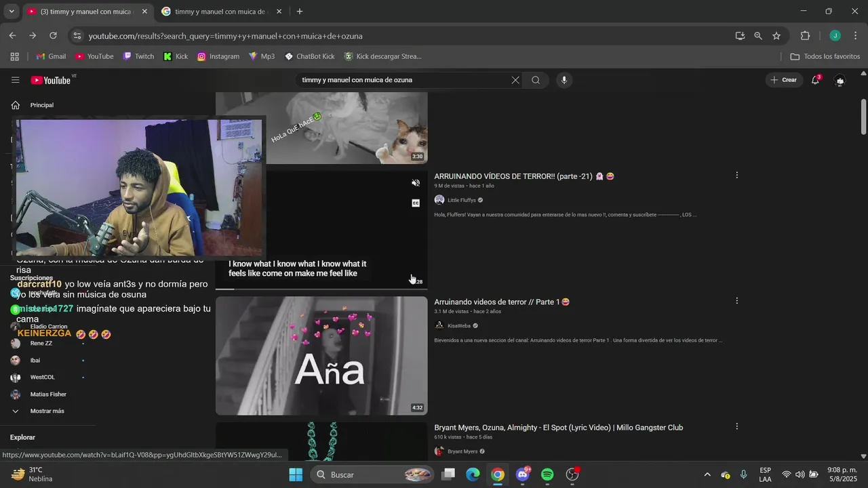Open options menu for Arruinando videos Parte 1

[736, 301]
